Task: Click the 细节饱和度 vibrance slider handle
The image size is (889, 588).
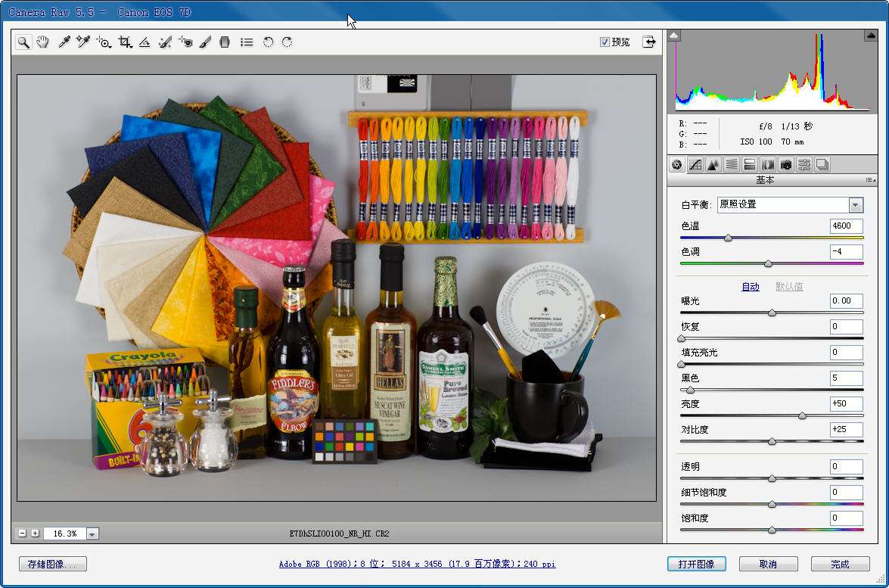Action: tap(772, 504)
